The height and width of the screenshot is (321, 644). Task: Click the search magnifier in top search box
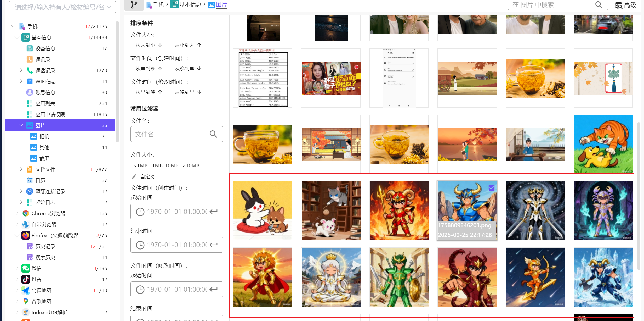599,5
